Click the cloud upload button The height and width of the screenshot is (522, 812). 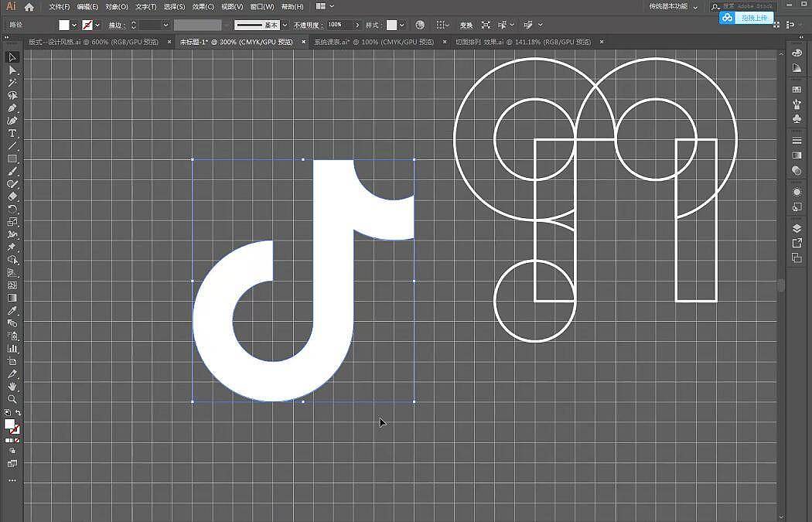[x=746, y=18]
